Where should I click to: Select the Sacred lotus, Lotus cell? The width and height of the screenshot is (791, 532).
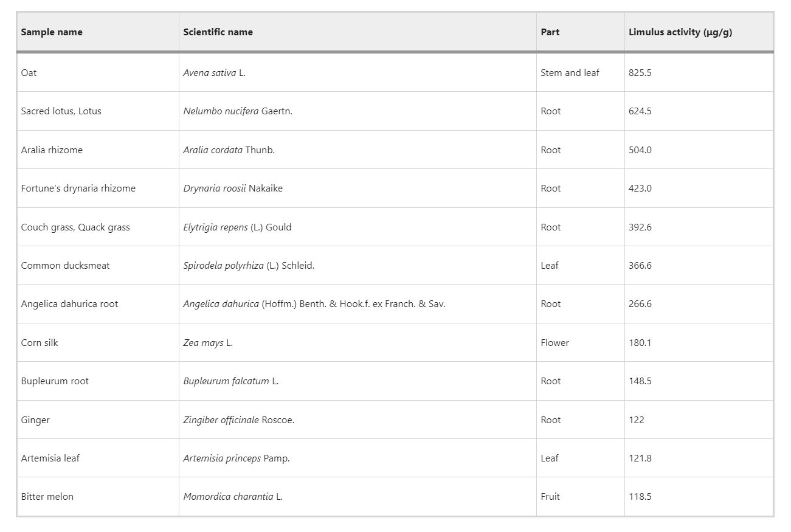pyautogui.click(x=61, y=111)
